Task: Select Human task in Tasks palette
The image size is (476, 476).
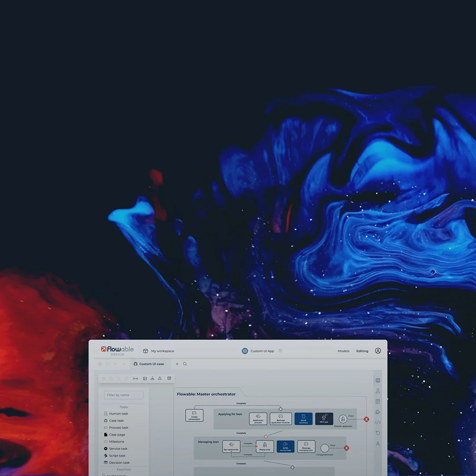Action: click(x=116, y=413)
